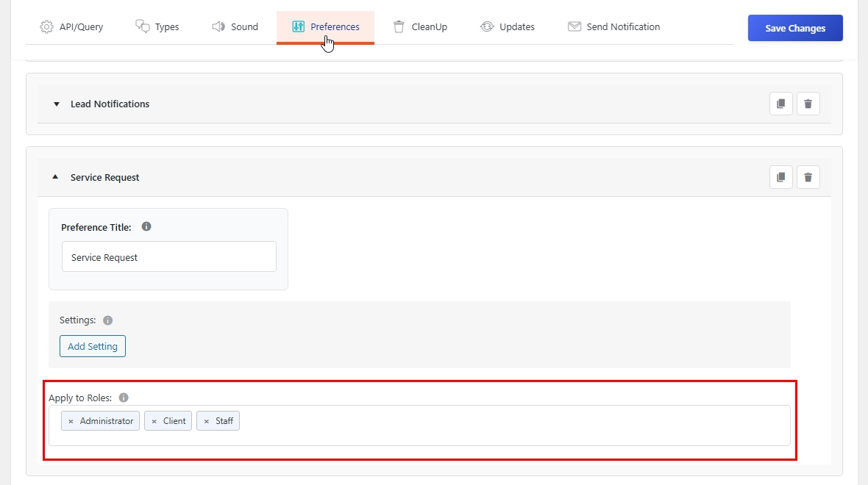Open the API/Query tab
Screen dimensions: 868x485
click(x=71, y=26)
